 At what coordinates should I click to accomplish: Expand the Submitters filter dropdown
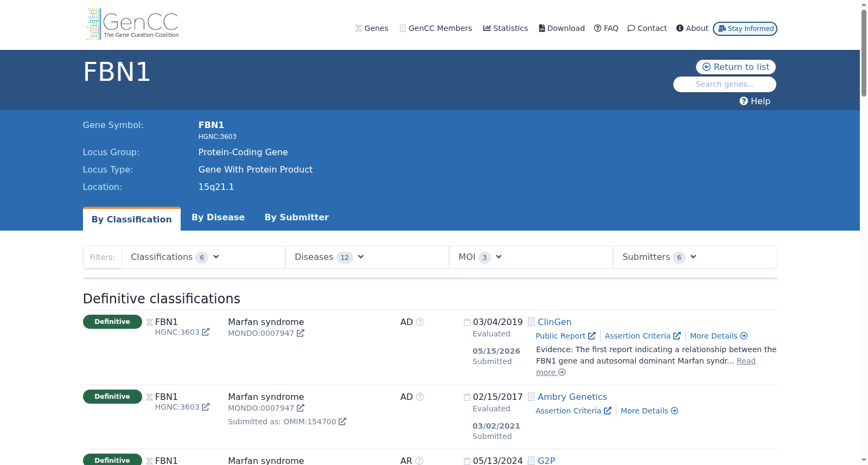tap(695, 257)
